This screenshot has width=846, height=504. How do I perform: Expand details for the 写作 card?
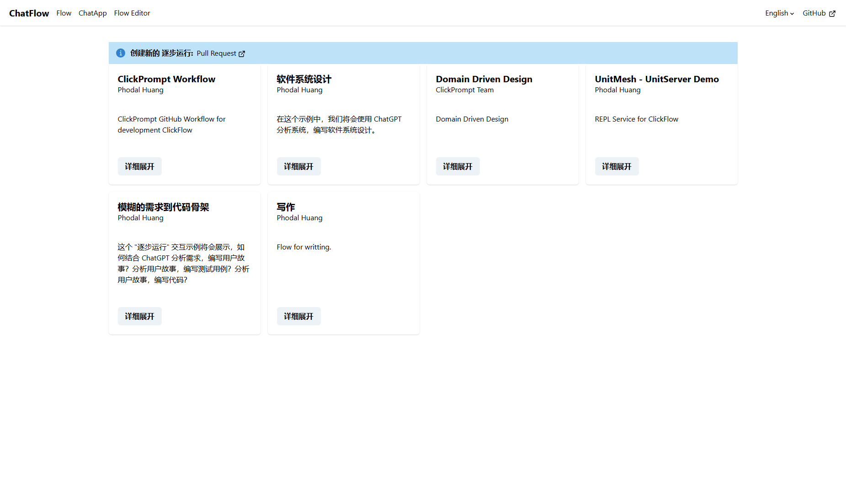click(x=299, y=316)
